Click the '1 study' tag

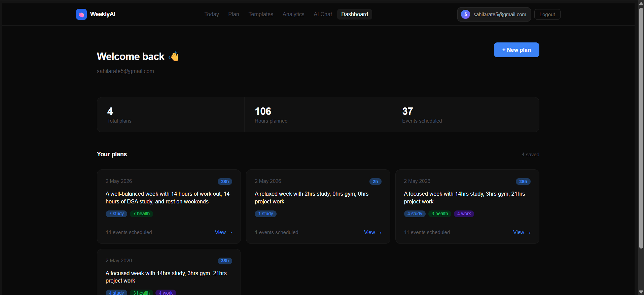click(265, 214)
